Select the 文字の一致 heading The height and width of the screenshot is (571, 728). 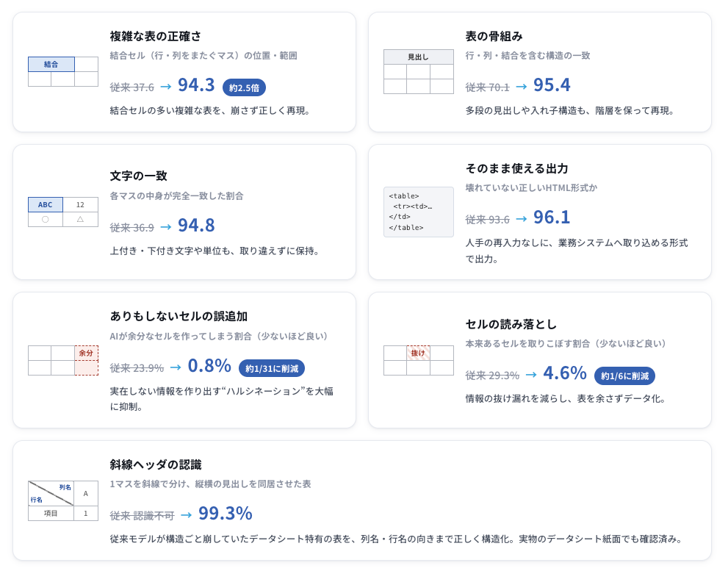[138, 176]
